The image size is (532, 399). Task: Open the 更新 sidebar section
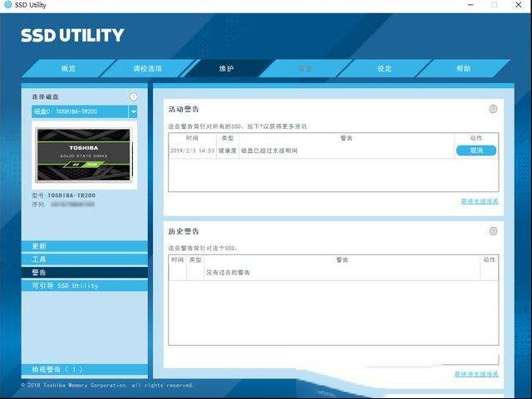[85, 246]
